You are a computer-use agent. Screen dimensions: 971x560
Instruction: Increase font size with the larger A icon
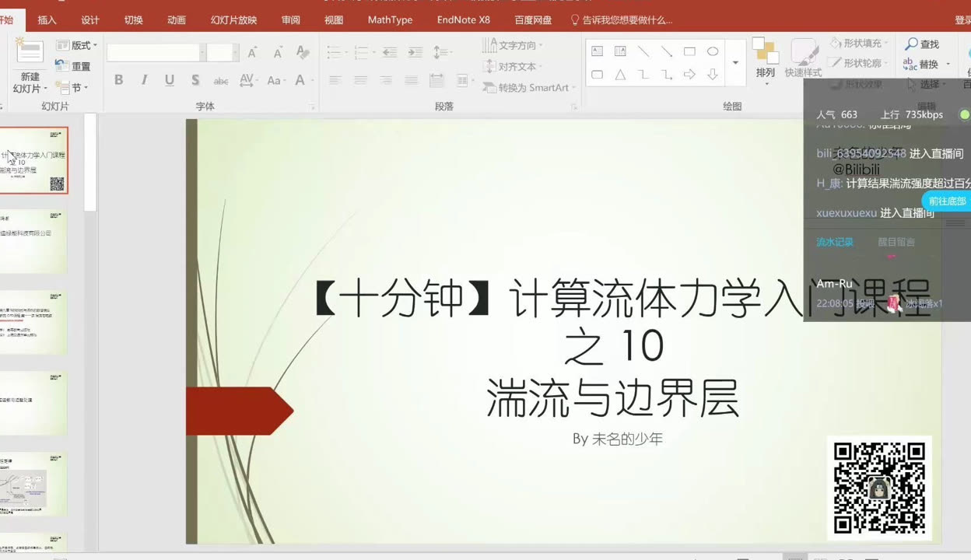pyautogui.click(x=252, y=53)
